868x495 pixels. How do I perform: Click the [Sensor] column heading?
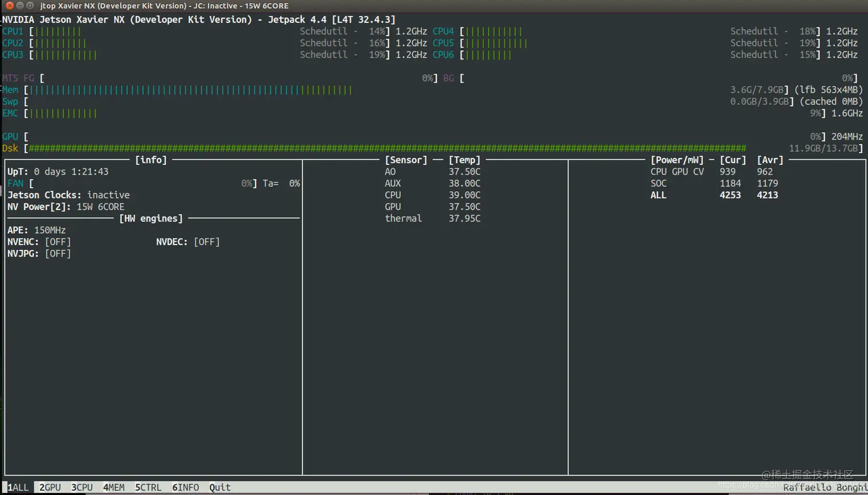tap(406, 160)
